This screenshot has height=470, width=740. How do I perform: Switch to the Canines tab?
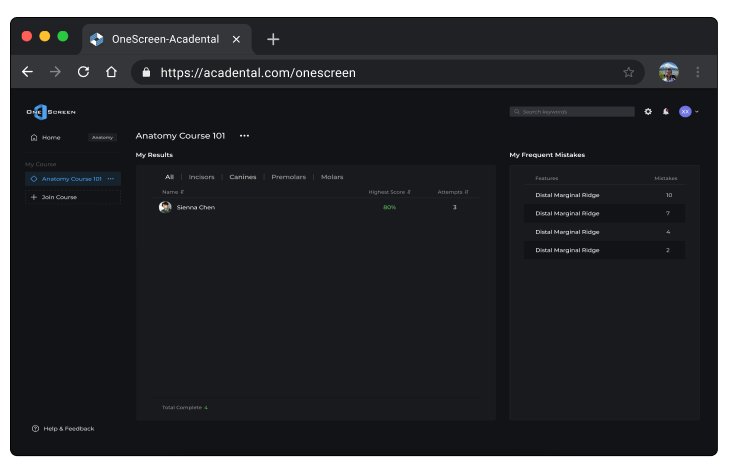[x=243, y=177]
